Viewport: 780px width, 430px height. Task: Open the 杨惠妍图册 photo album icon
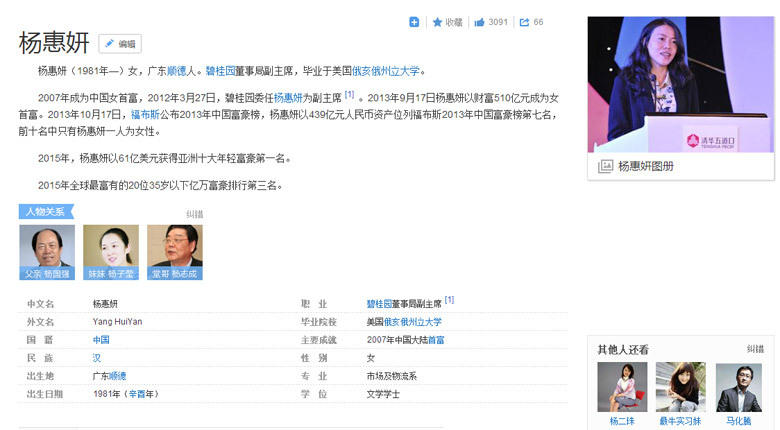(x=605, y=166)
